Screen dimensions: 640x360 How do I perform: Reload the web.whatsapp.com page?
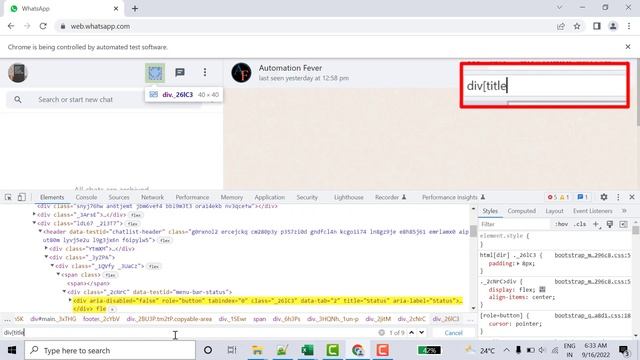click(43, 26)
